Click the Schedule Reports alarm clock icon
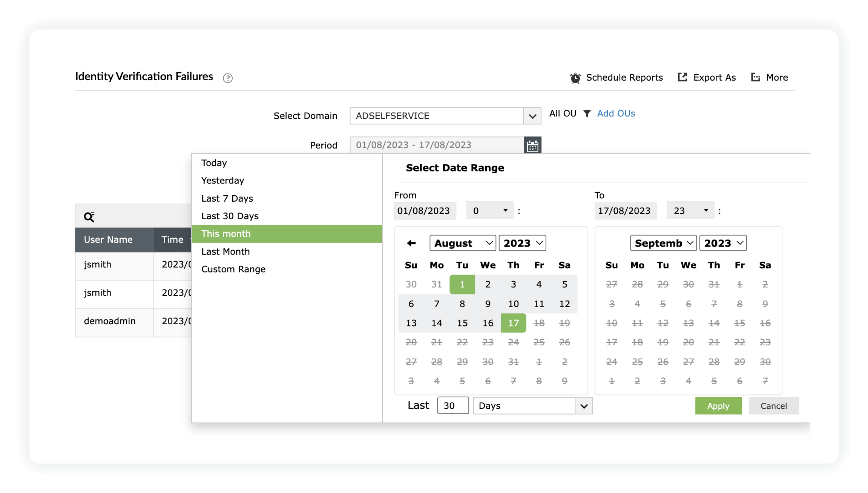This screenshot has height=493, width=868. coord(575,78)
